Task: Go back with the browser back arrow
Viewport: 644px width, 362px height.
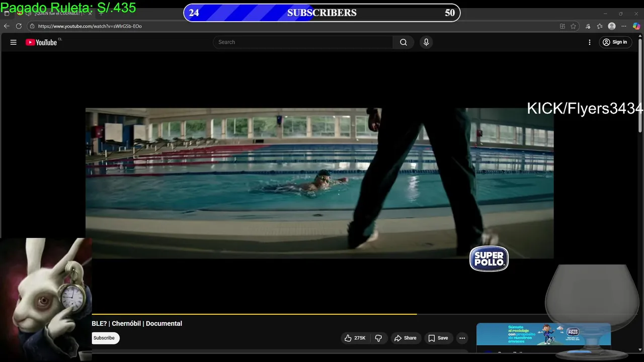Action: (x=7, y=26)
